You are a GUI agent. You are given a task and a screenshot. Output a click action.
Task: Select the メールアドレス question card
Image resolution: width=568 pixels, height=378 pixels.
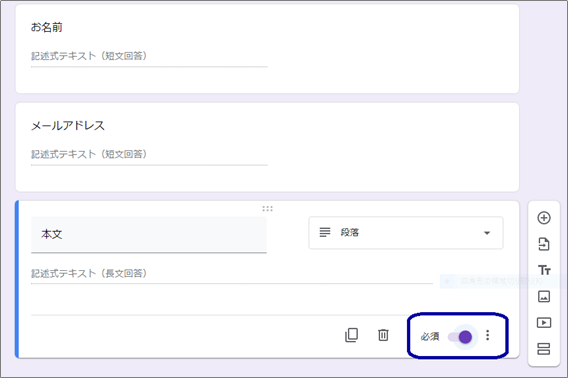point(267,147)
